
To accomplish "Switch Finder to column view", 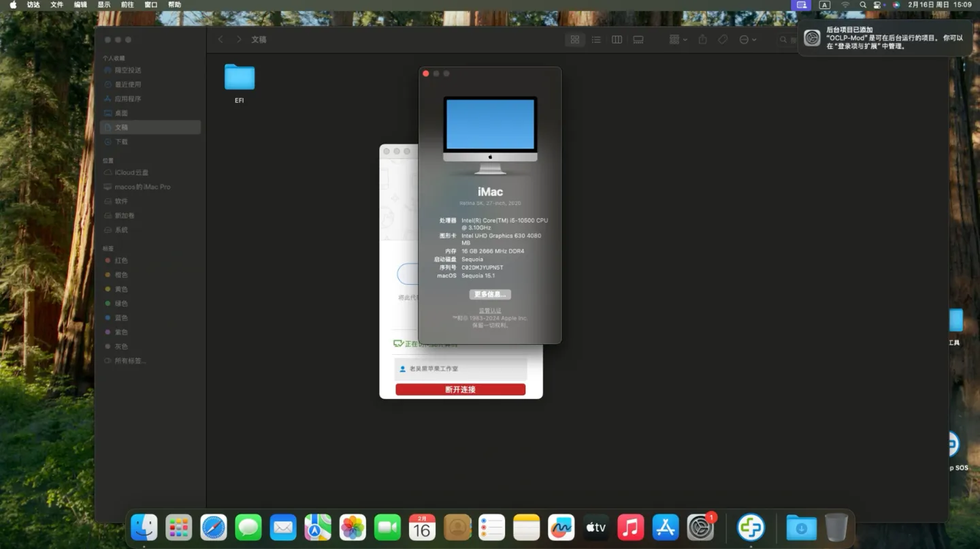I will tap(617, 40).
